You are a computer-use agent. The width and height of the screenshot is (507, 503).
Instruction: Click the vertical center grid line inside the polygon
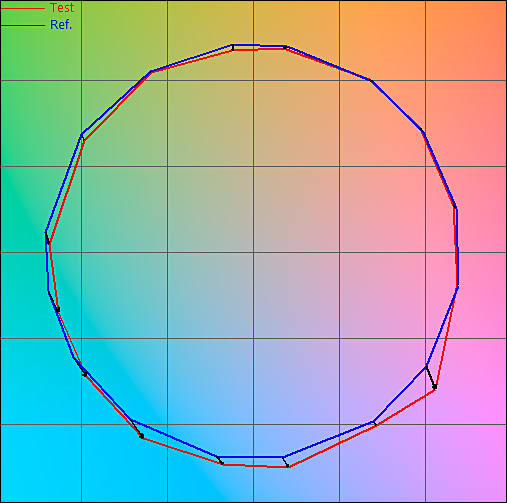coord(253,200)
